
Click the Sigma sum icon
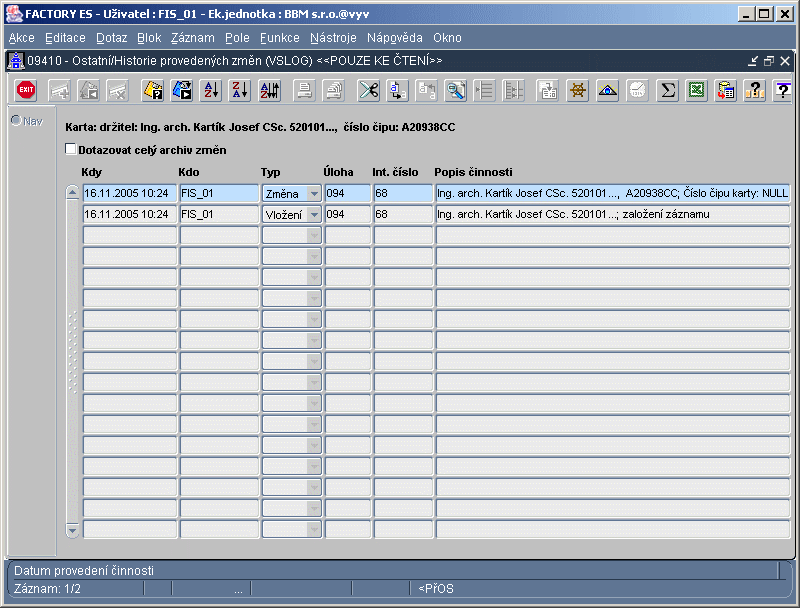pos(667,90)
